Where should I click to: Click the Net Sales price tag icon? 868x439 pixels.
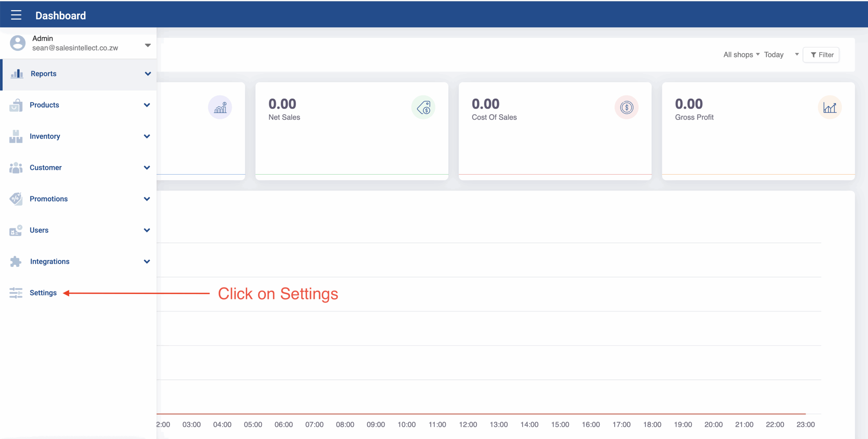coord(423,107)
